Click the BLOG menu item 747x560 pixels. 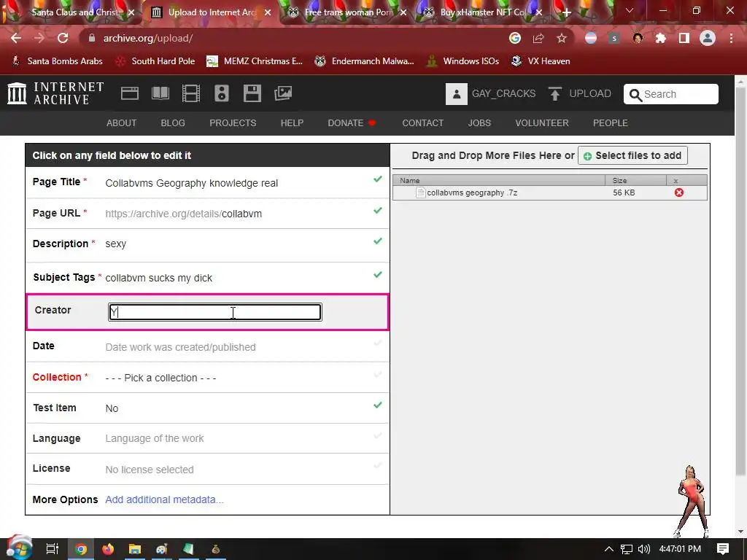[x=173, y=122]
